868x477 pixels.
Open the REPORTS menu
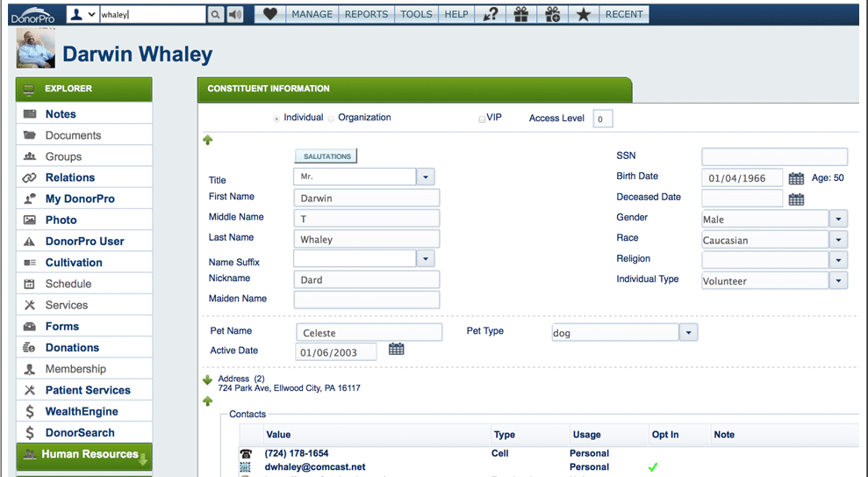366,14
